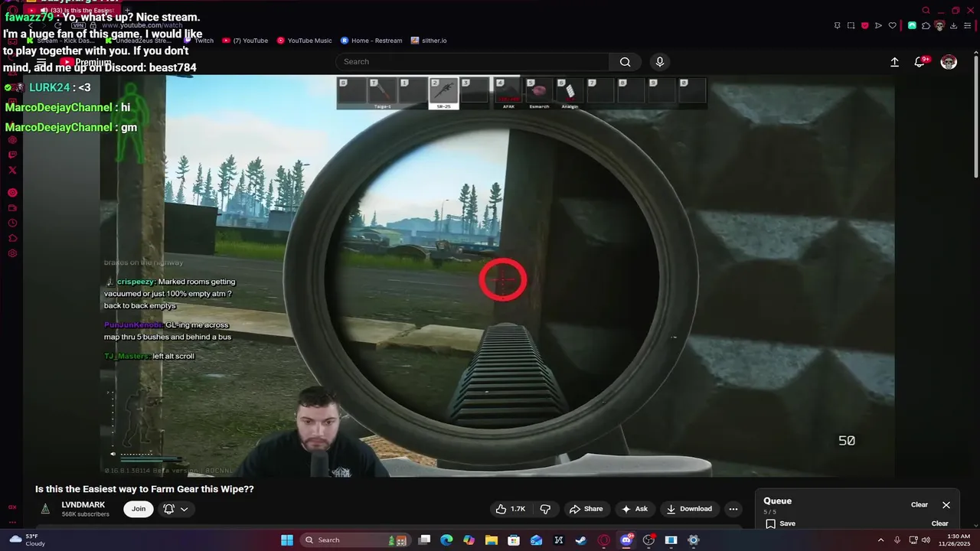Viewport: 980px width, 551px height.
Task: Click the Join channel button
Action: tap(139, 509)
